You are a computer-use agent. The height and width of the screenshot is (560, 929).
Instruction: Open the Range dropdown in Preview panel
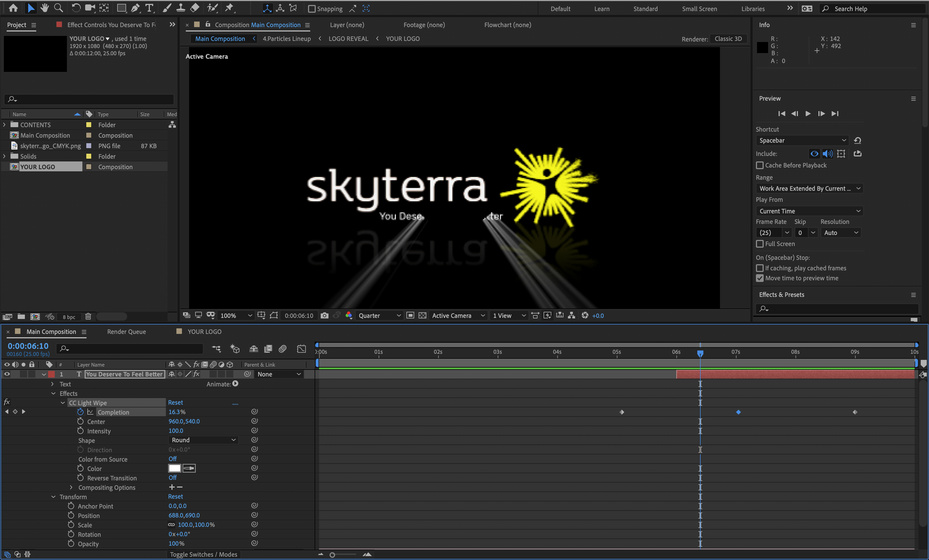click(x=810, y=189)
